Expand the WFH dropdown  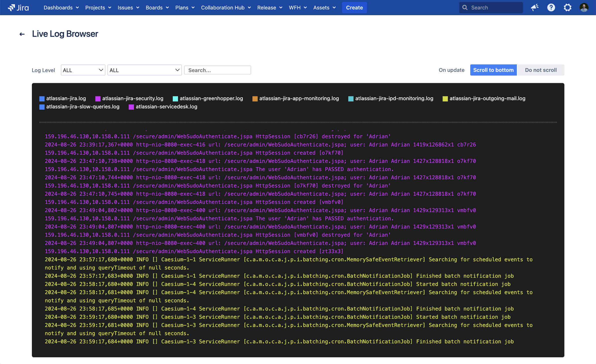tap(298, 8)
